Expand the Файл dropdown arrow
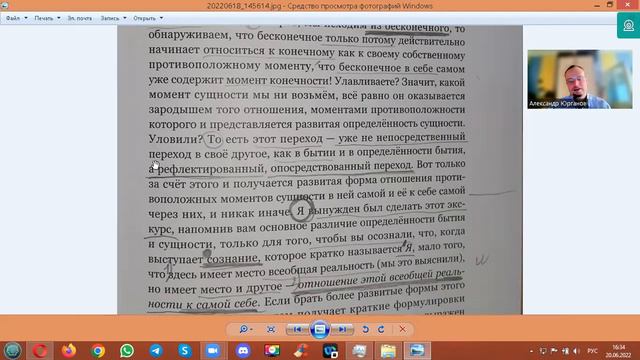This screenshot has width=640, height=360. pos(26,18)
